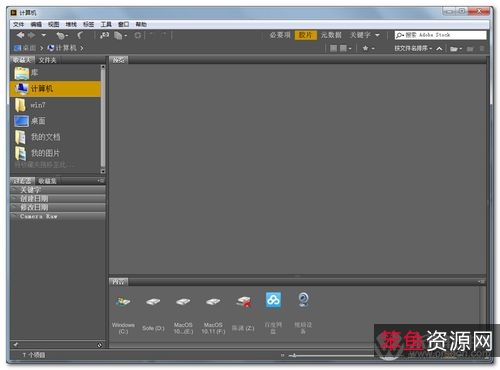Select the disconnected (Z:) network drive thumbnail
The height and width of the screenshot is (370, 500).
pyautogui.click(x=243, y=313)
